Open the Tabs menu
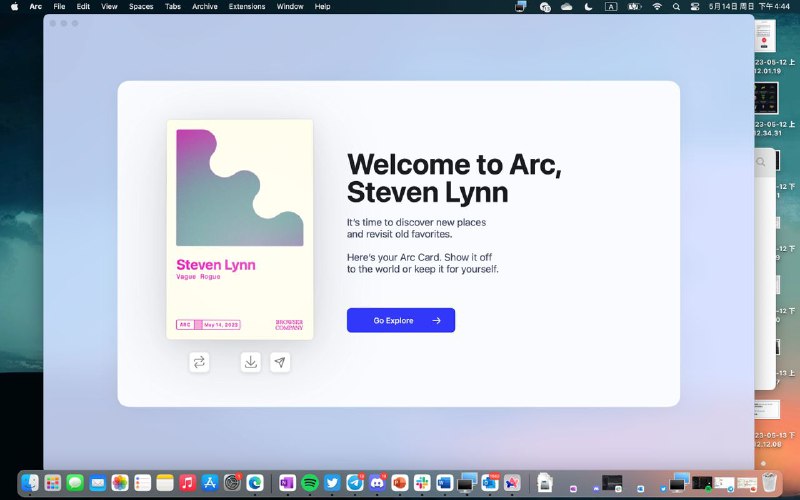The width and height of the screenshot is (800, 500). [x=173, y=6]
